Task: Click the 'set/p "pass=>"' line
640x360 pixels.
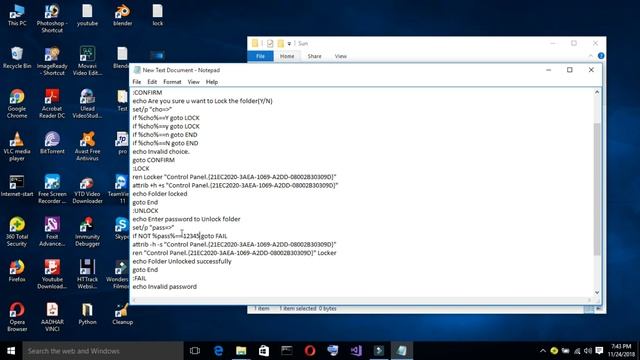Action: 153,227
